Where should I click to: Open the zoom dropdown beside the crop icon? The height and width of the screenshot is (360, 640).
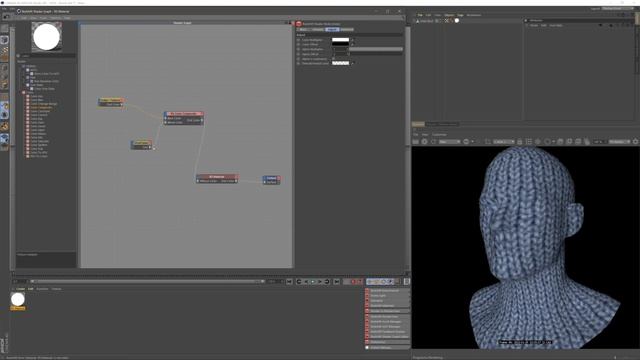(504, 142)
